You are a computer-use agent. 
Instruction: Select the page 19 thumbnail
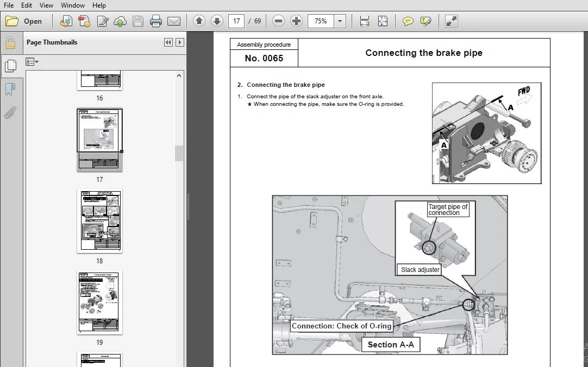(99, 302)
